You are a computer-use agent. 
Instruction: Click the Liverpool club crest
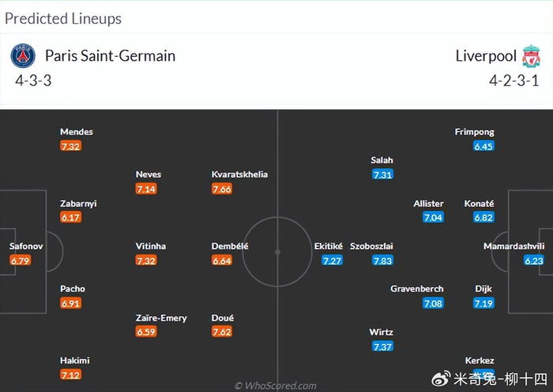pos(531,56)
